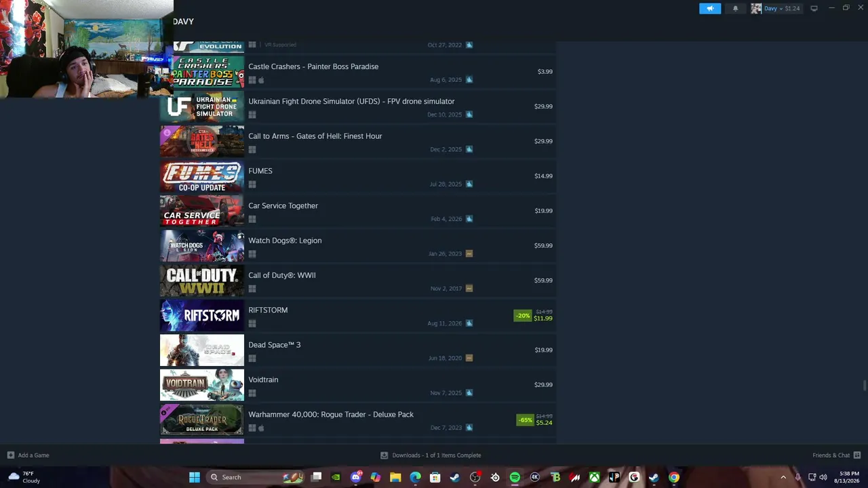This screenshot has height=488, width=868.
Task: Click the Dead Space 3 title
Action: click(x=274, y=345)
